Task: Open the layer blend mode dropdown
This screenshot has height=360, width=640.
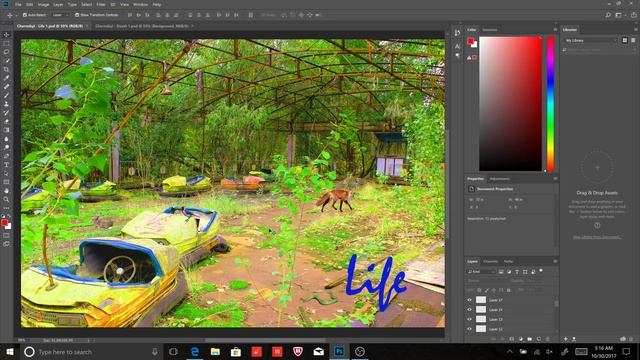Action: tap(487, 281)
